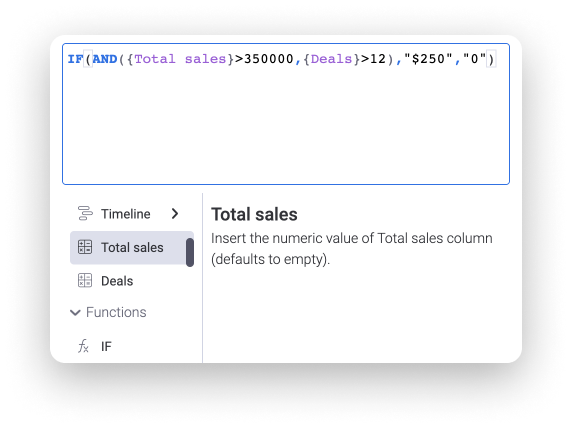Image resolution: width=572 pixels, height=428 pixels.
Task: Click the IF keyword in formula
Action: click(76, 59)
